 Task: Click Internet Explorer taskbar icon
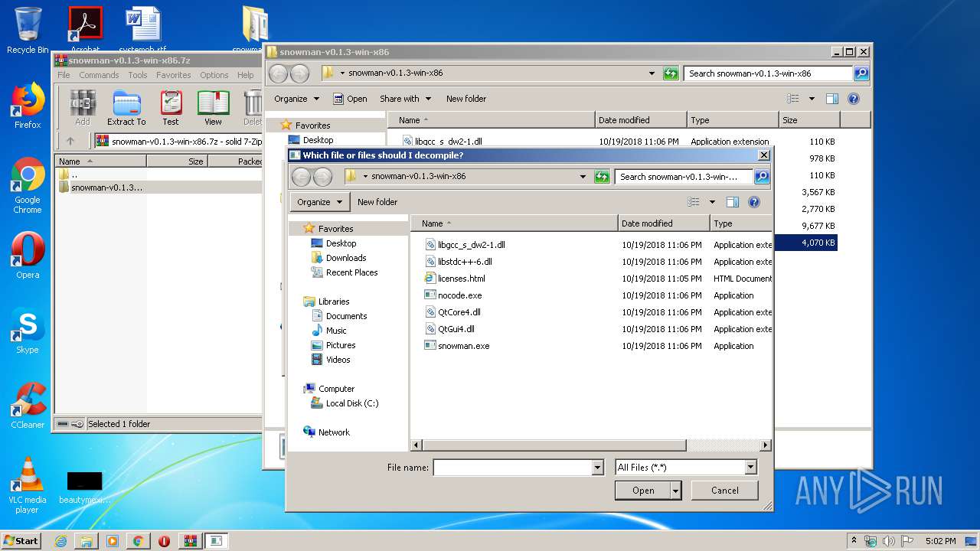tap(60, 541)
